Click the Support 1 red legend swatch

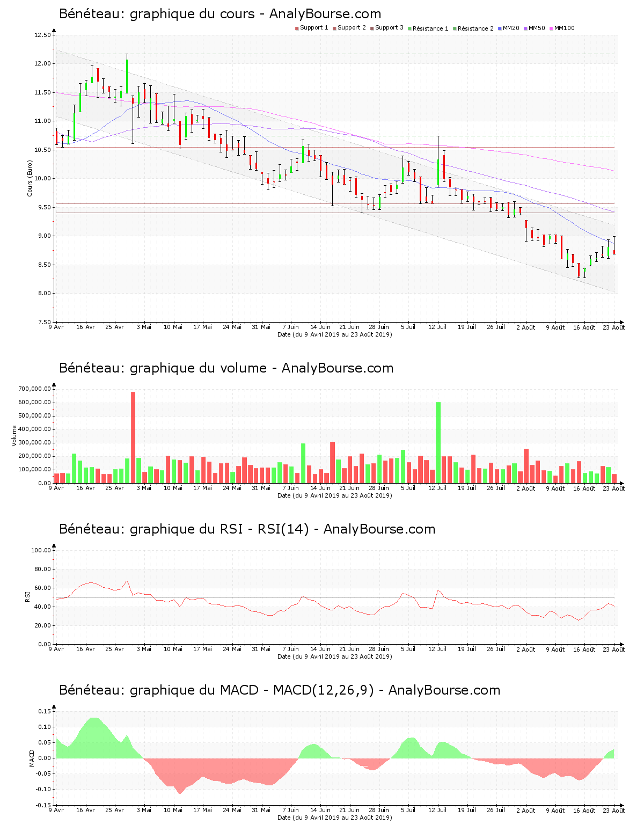[297, 28]
